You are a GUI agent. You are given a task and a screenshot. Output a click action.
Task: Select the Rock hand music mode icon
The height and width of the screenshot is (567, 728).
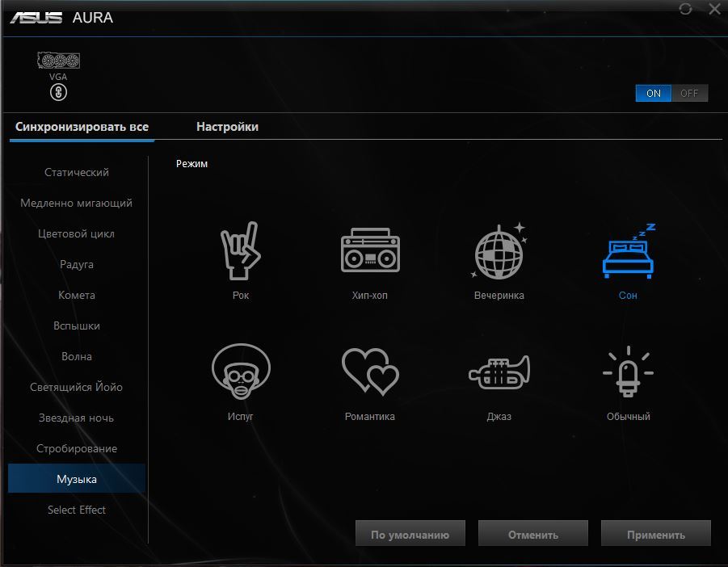click(241, 250)
